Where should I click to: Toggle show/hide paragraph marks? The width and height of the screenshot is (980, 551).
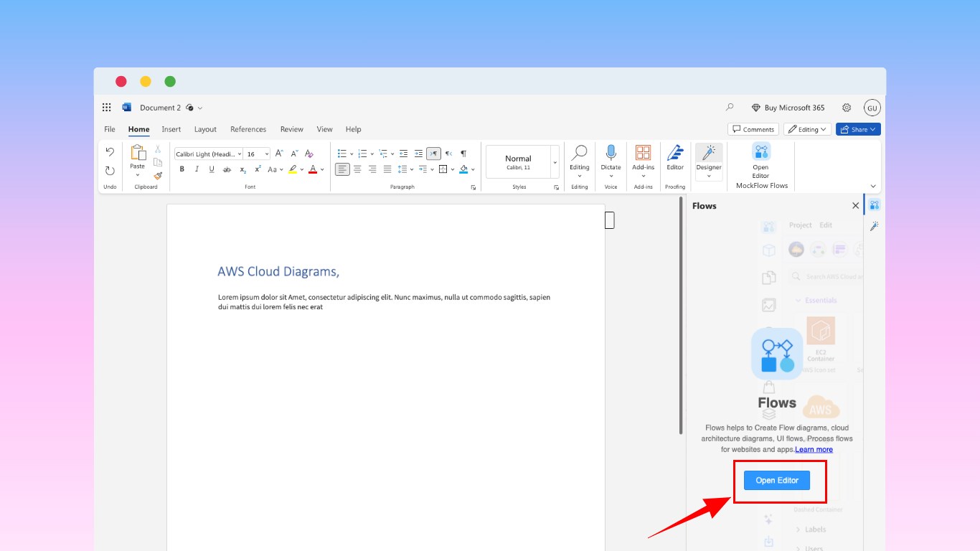coord(463,154)
